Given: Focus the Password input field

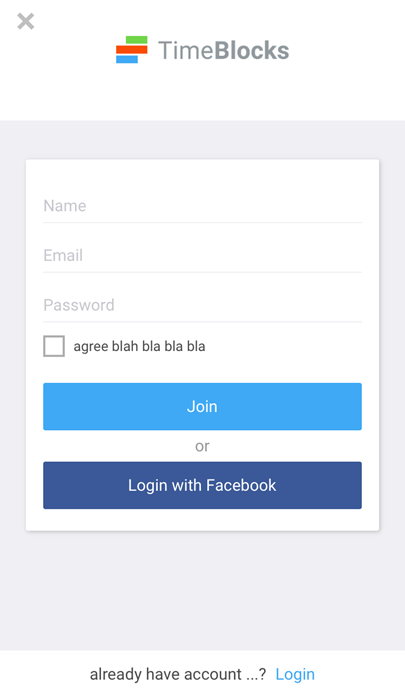Looking at the screenshot, I should 202,305.
